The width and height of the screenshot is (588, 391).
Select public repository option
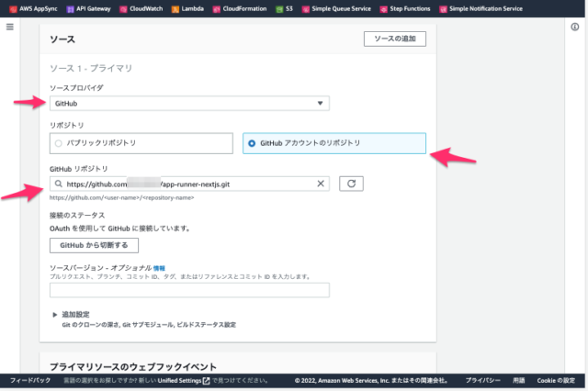(141, 143)
